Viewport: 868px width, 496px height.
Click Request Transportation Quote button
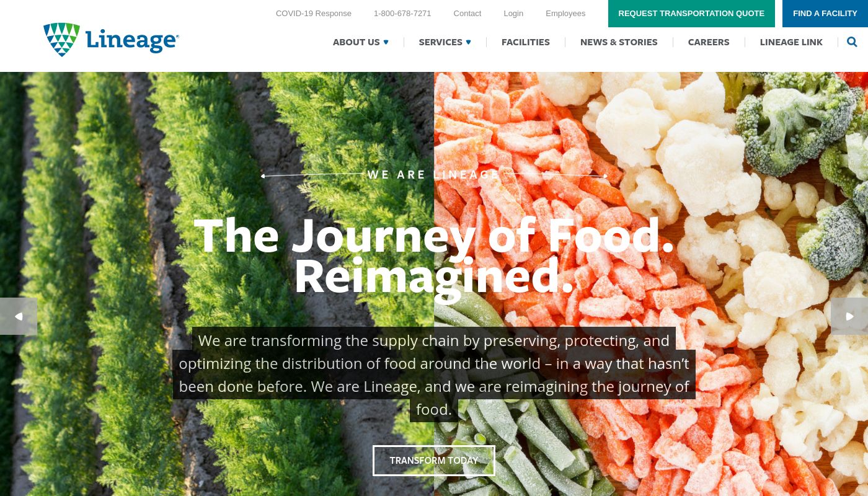pyautogui.click(x=691, y=14)
